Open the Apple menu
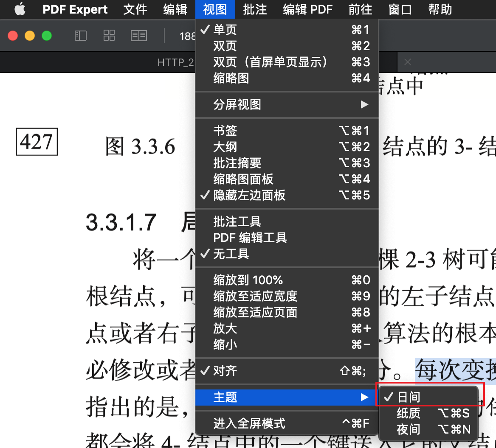The width and height of the screenshot is (496, 448). 20,9
